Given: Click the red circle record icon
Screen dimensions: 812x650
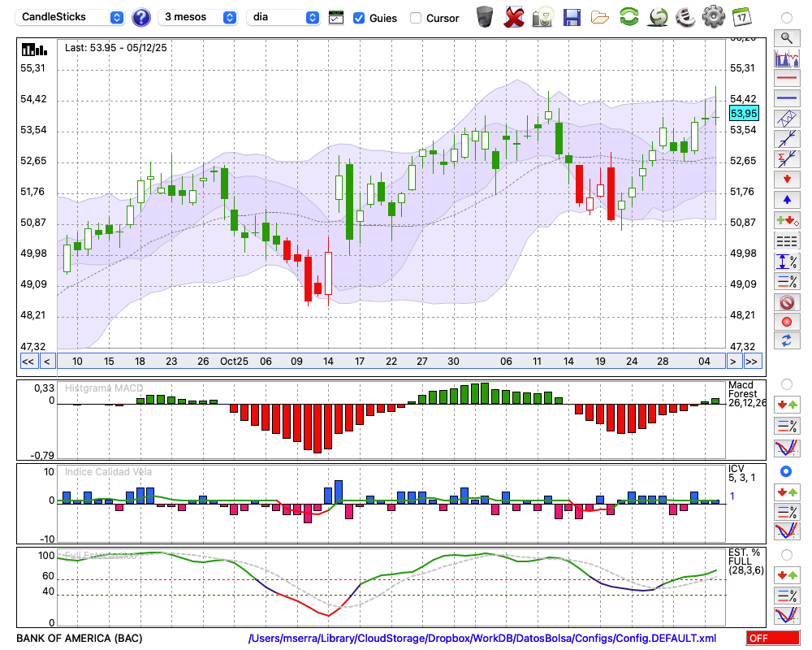Looking at the screenshot, I should [x=787, y=322].
